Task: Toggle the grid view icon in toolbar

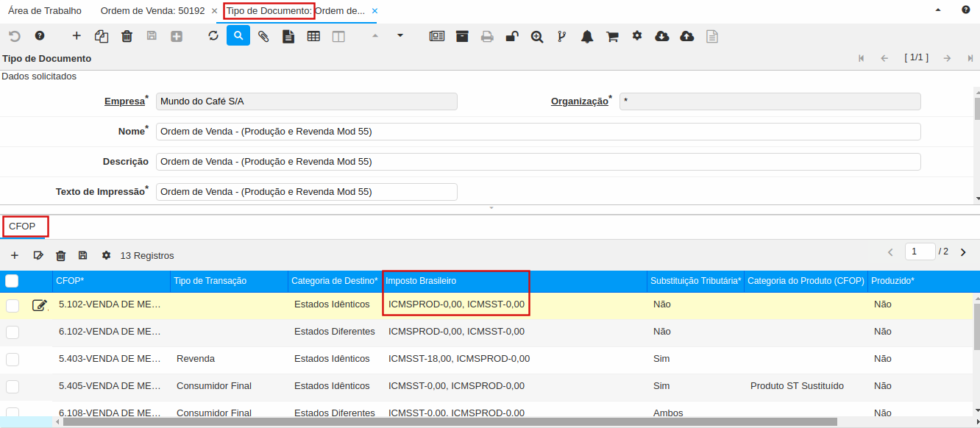Action: pyautogui.click(x=313, y=36)
